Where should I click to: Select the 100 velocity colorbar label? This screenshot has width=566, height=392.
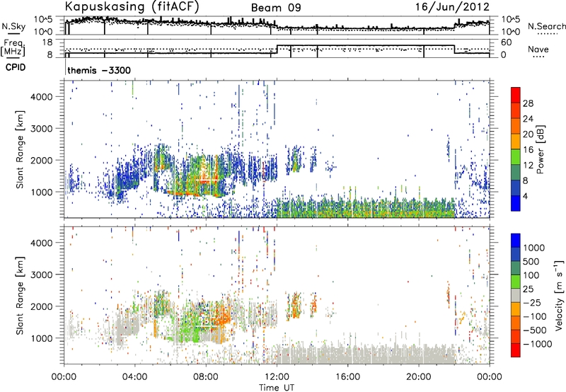click(531, 275)
